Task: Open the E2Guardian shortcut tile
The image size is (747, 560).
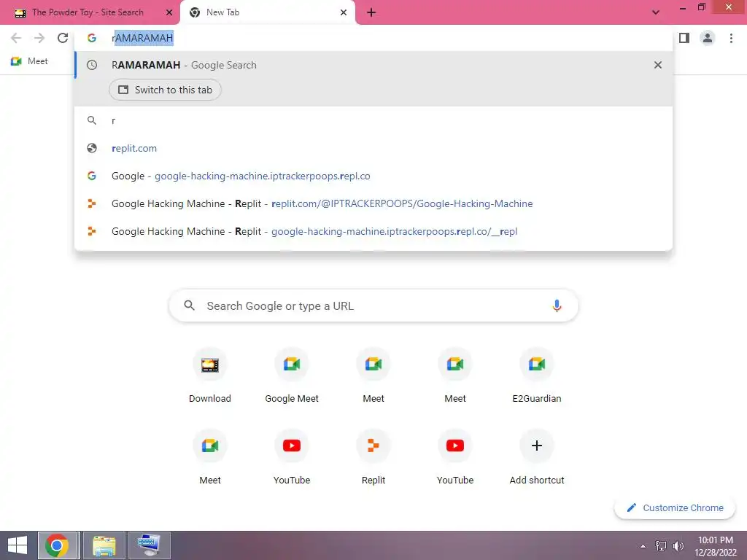Action: point(536,376)
